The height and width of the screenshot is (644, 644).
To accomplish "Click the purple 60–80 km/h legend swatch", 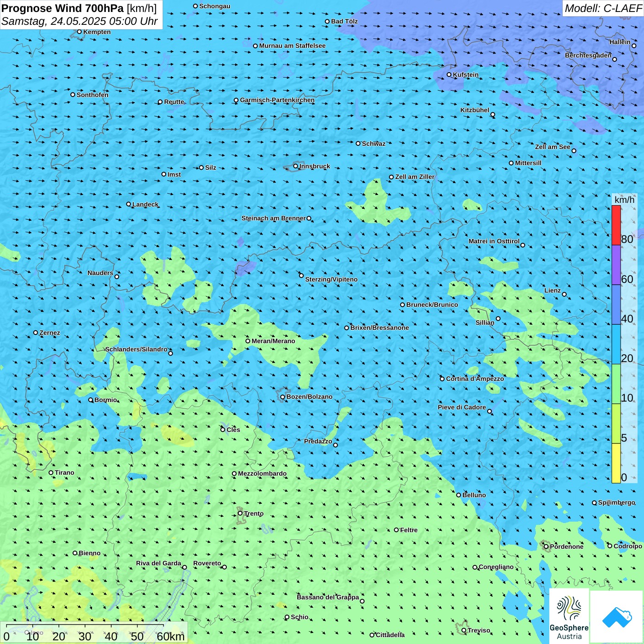I will coord(616,265).
